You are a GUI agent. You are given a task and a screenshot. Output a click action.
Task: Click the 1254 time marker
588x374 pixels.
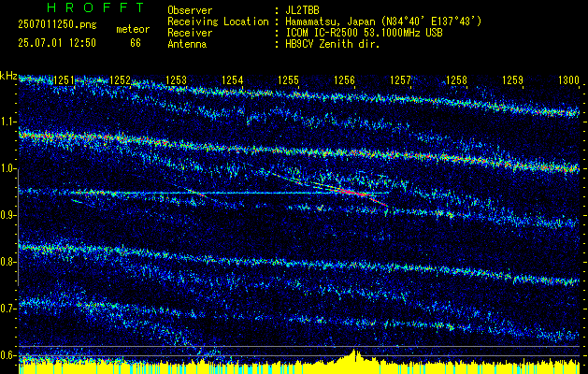233,80
